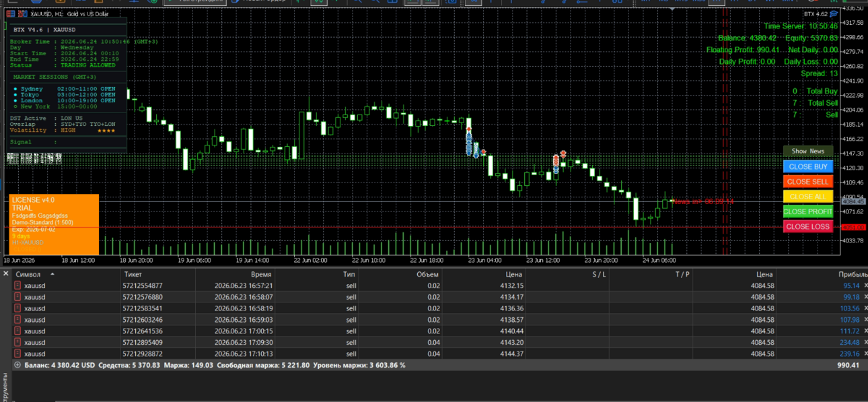The width and height of the screenshot is (868, 402).
Task: Click open price 4138.57 cell
Action: [x=511, y=320]
